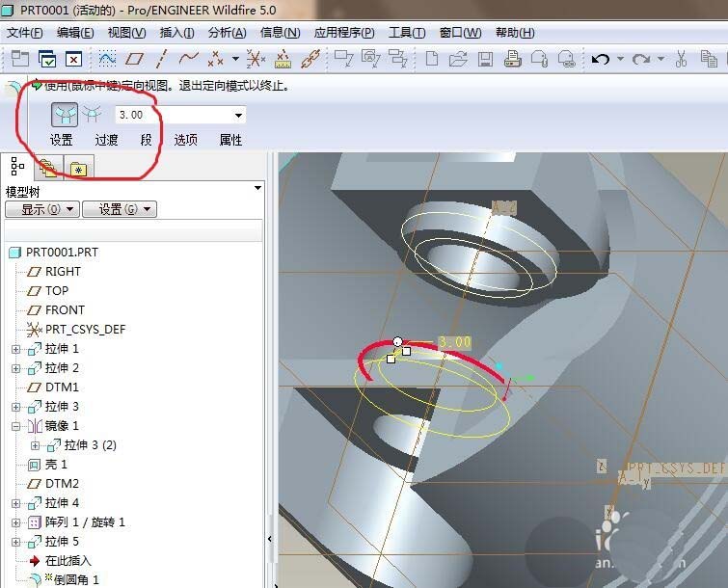
Task: Select the datum curve tool
Action: (x=188, y=59)
